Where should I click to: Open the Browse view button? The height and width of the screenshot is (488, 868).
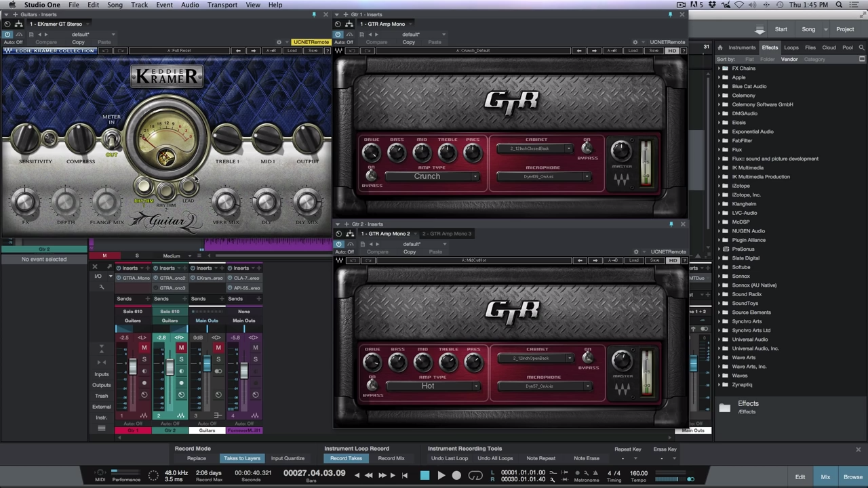tap(853, 477)
